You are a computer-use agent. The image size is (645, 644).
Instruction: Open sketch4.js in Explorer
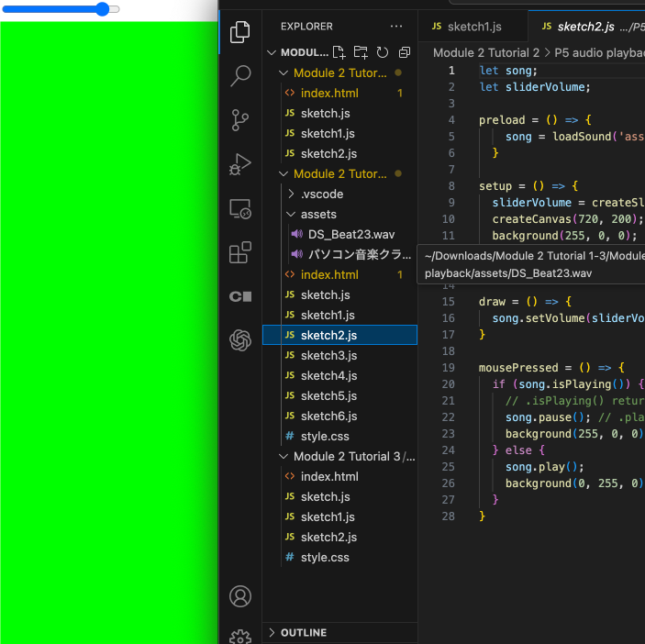pyautogui.click(x=339, y=375)
